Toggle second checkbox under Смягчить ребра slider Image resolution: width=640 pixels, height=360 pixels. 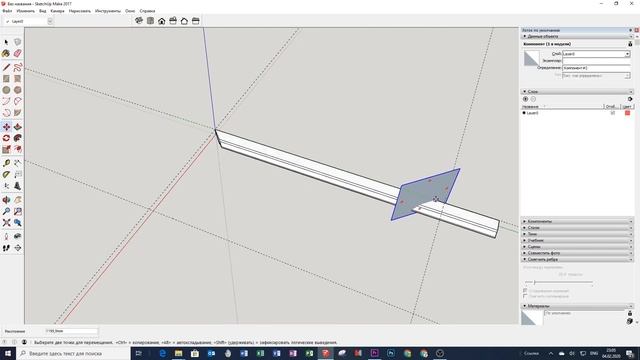coord(525,296)
